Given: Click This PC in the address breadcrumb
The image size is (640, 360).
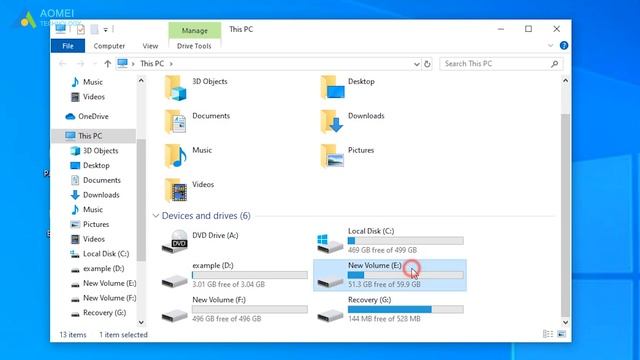Looking at the screenshot, I should click(152, 64).
